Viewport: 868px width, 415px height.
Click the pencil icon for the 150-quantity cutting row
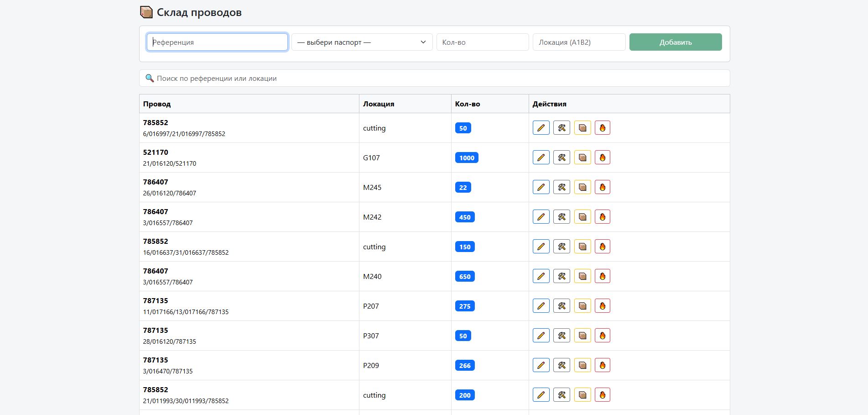(x=541, y=247)
